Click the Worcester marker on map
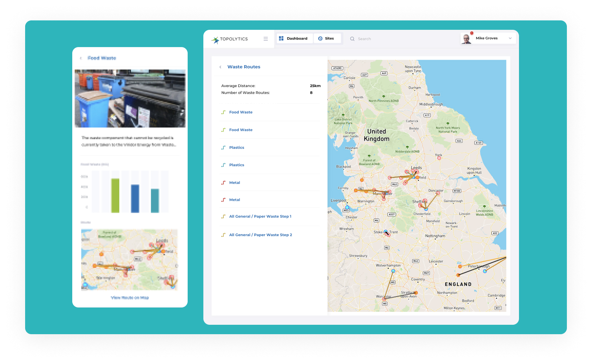 coord(384,299)
